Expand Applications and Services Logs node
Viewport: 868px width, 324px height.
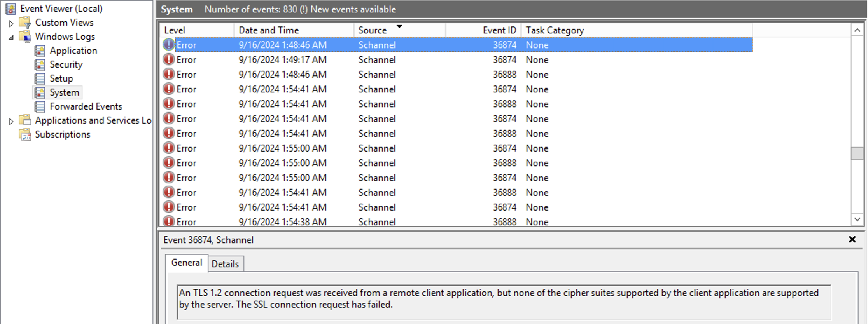tap(11, 121)
